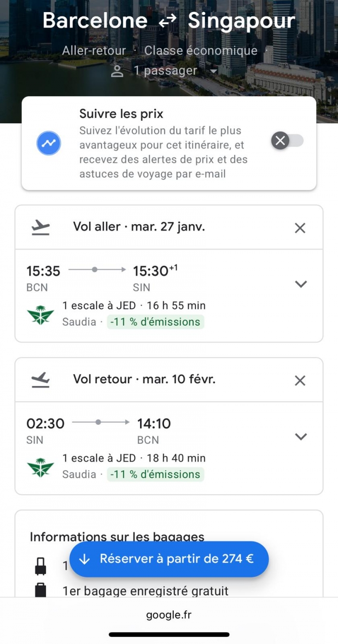
Task: Tap the google.fr address bar
Action: tap(169, 615)
